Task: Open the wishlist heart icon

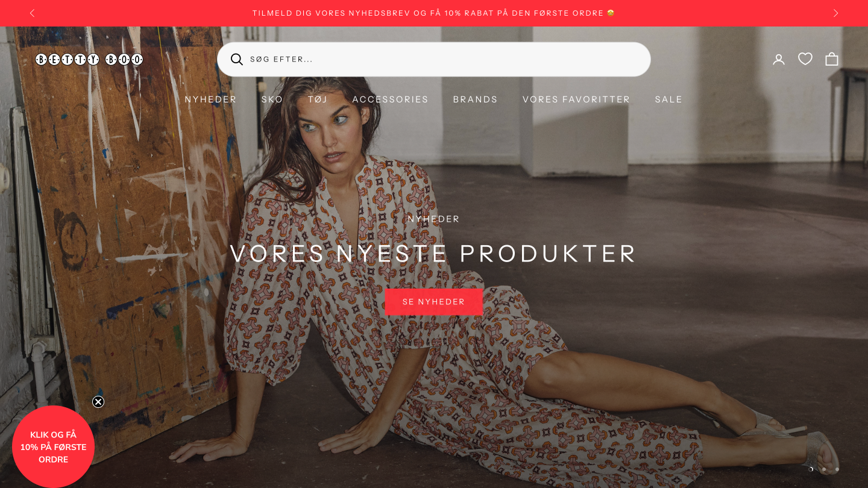Action: 805,59
